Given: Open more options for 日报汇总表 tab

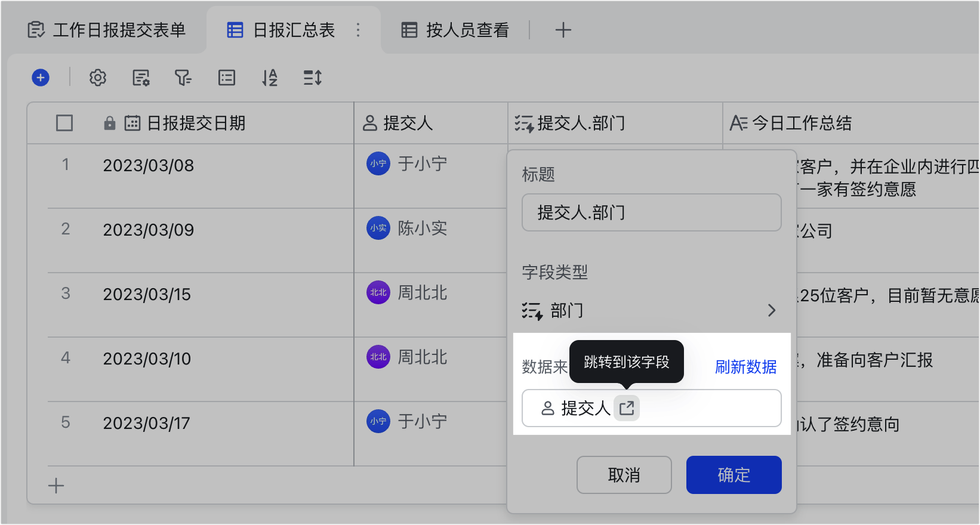Looking at the screenshot, I should [x=358, y=30].
